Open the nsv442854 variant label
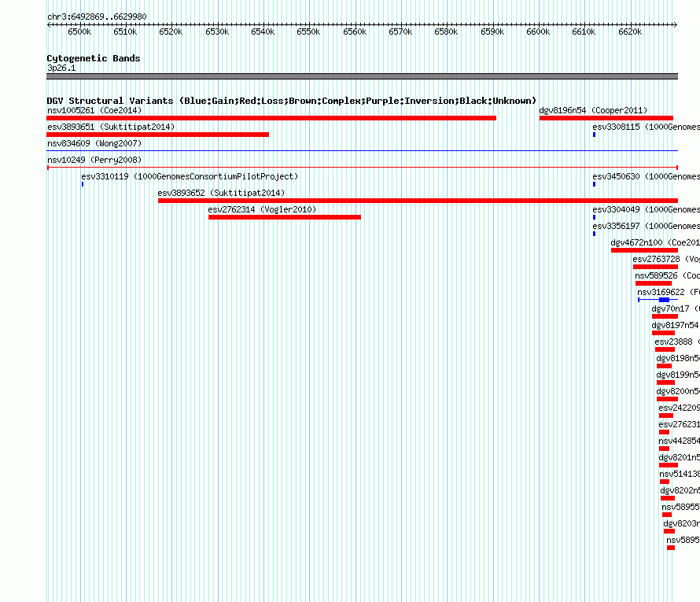Image resolution: width=700 pixels, height=602 pixels. coord(679,441)
